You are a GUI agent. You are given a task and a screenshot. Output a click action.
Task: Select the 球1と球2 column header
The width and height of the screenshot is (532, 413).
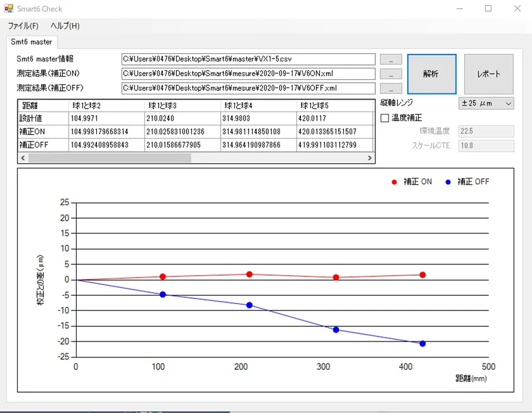[x=106, y=106]
